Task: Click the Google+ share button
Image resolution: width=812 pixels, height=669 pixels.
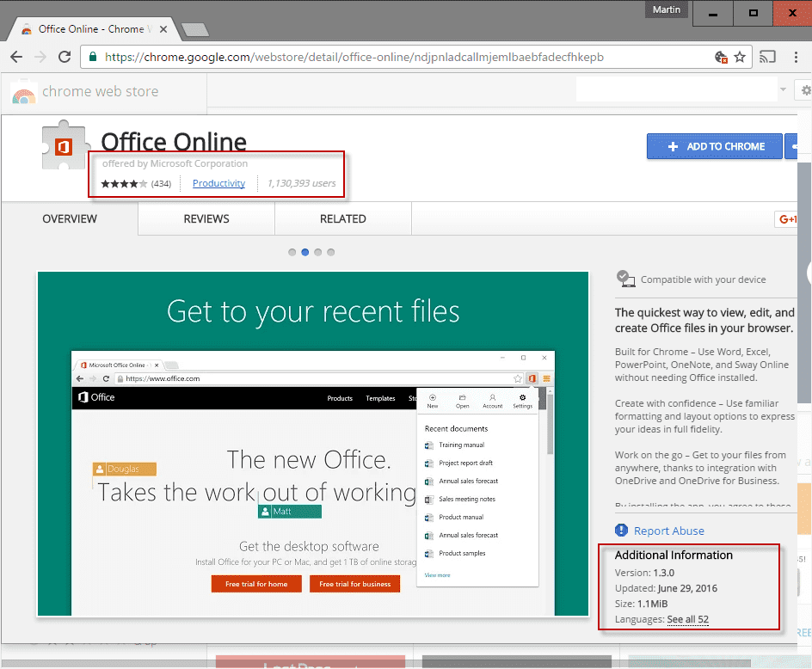Action: 786,219
